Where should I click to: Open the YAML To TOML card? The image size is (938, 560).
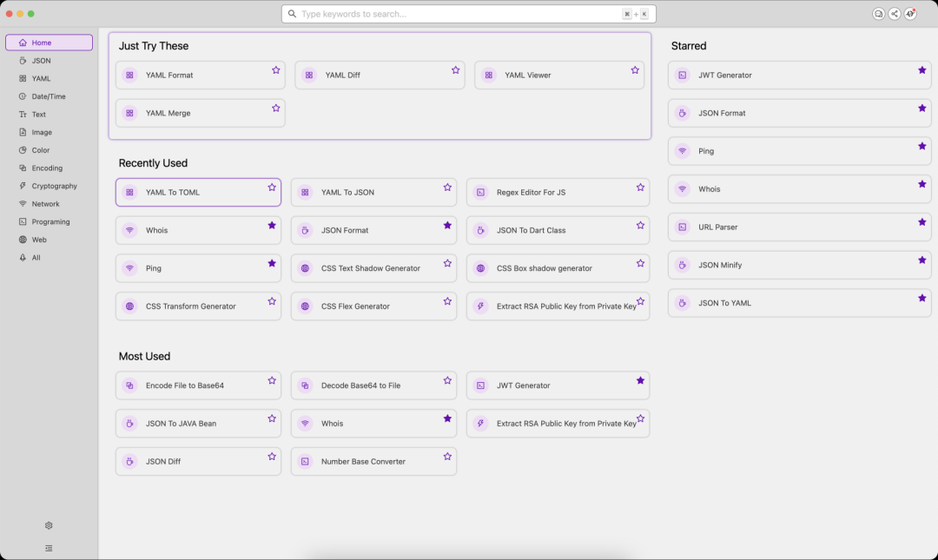tap(199, 192)
